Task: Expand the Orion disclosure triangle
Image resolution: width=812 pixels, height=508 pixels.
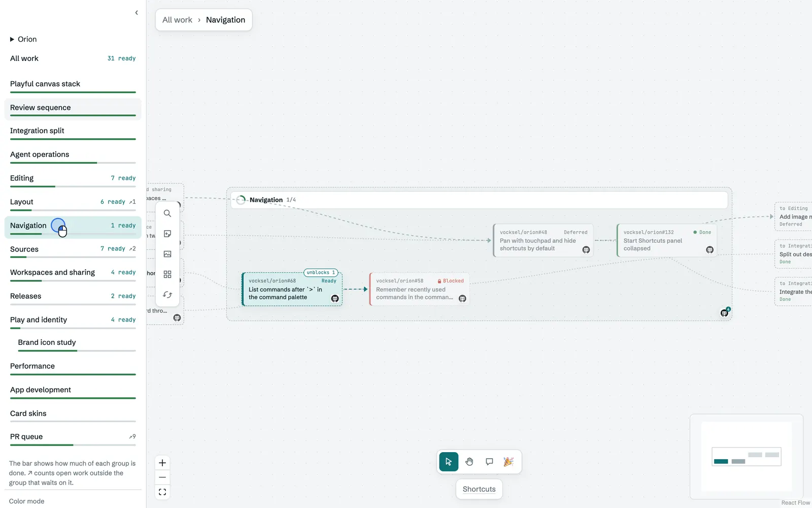Action: click(x=12, y=39)
